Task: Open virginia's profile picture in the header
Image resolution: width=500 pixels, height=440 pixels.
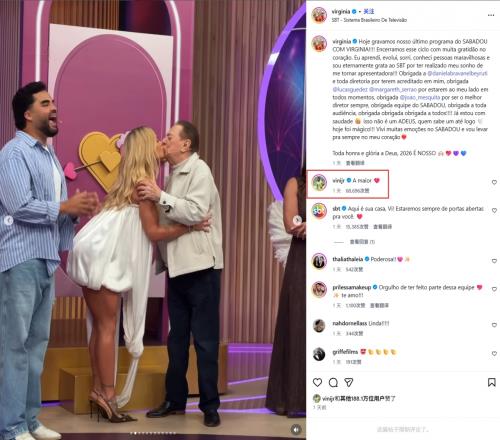Action: tap(319, 15)
